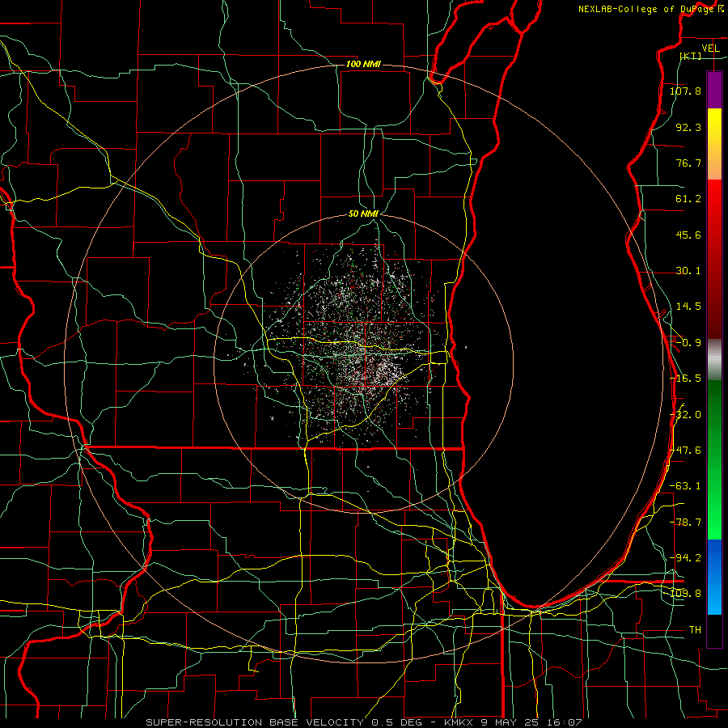
Task: Click the 14.5 velocity scale value
Action: click(x=688, y=307)
